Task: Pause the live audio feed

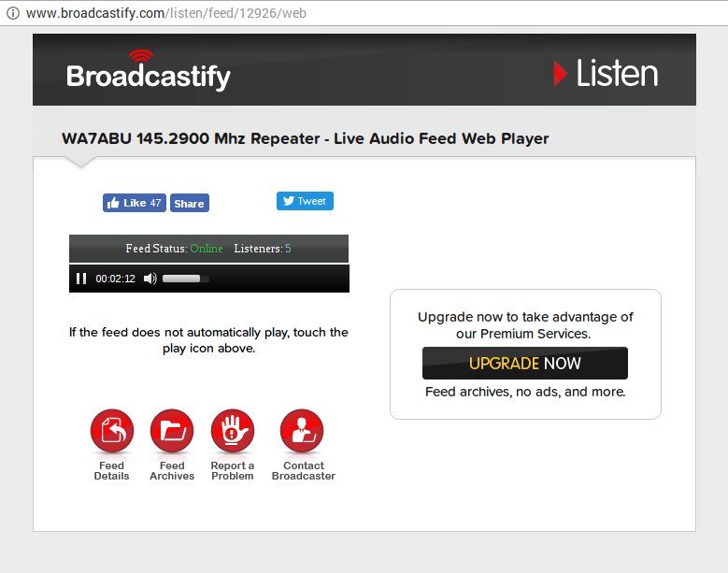Action: pos(81,279)
